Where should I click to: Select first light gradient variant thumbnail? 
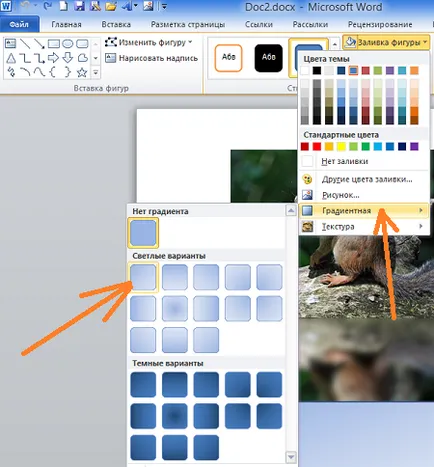click(x=143, y=277)
